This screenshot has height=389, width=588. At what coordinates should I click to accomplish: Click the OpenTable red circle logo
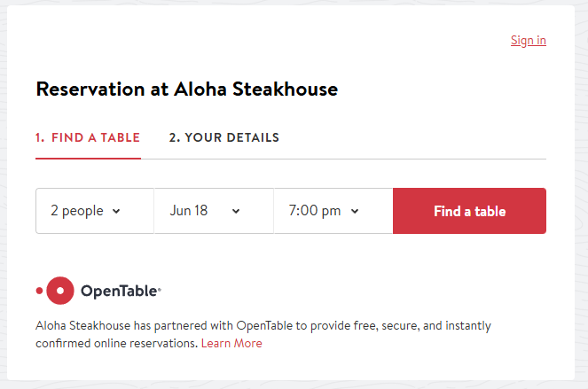click(x=60, y=291)
